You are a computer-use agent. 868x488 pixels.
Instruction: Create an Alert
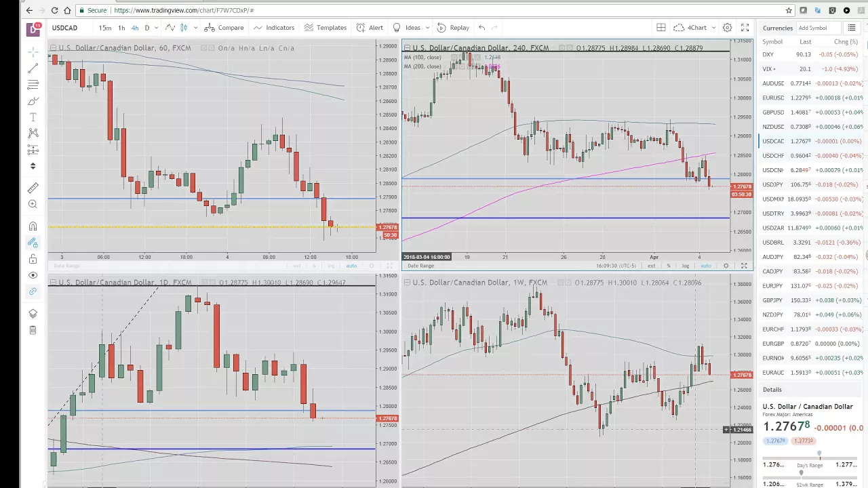[x=370, y=28]
